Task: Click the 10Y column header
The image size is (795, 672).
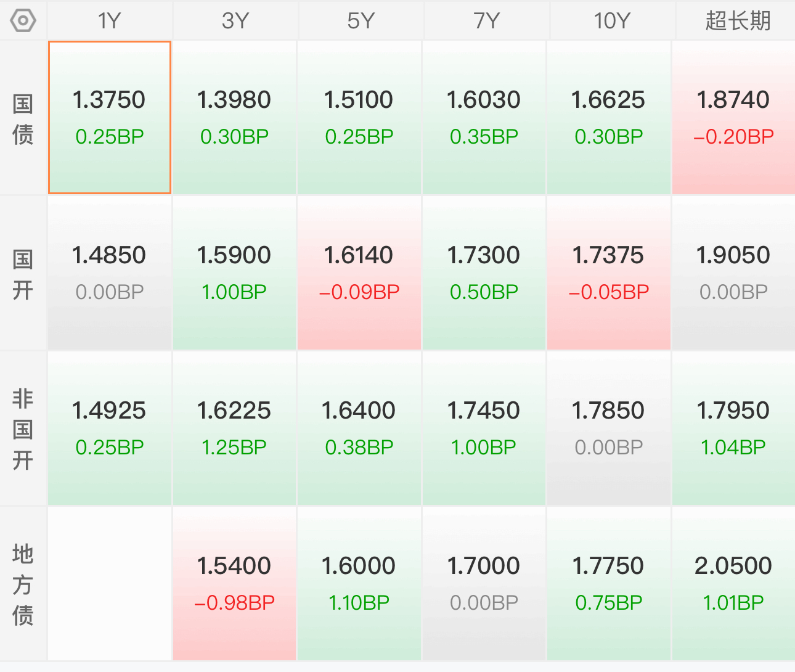Action: tap(611, 21)
